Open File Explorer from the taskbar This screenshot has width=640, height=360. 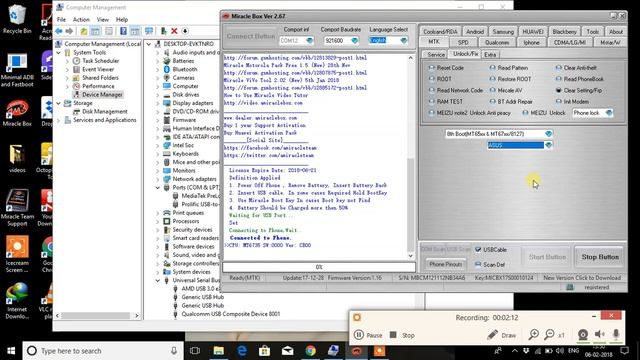coord(219,351)
